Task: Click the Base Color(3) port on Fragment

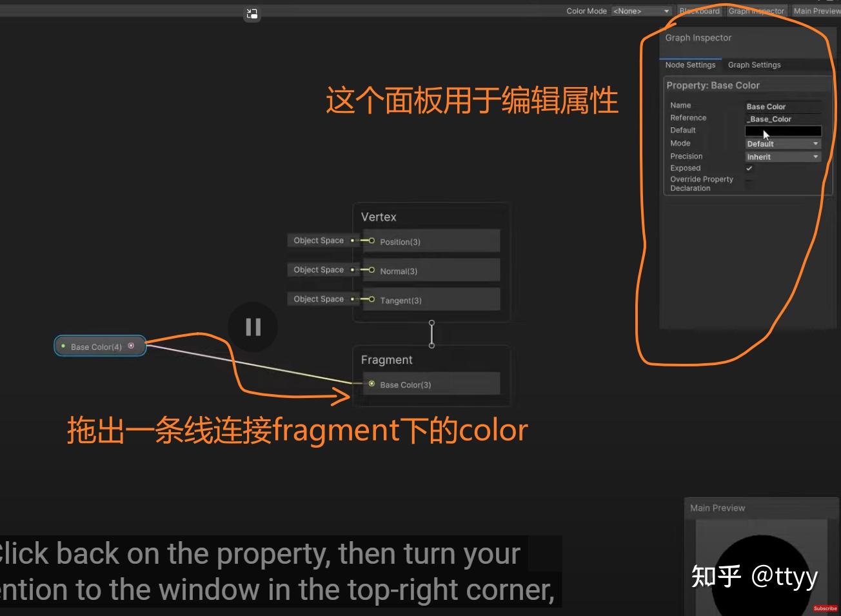Action: click(x=371, y=384)
